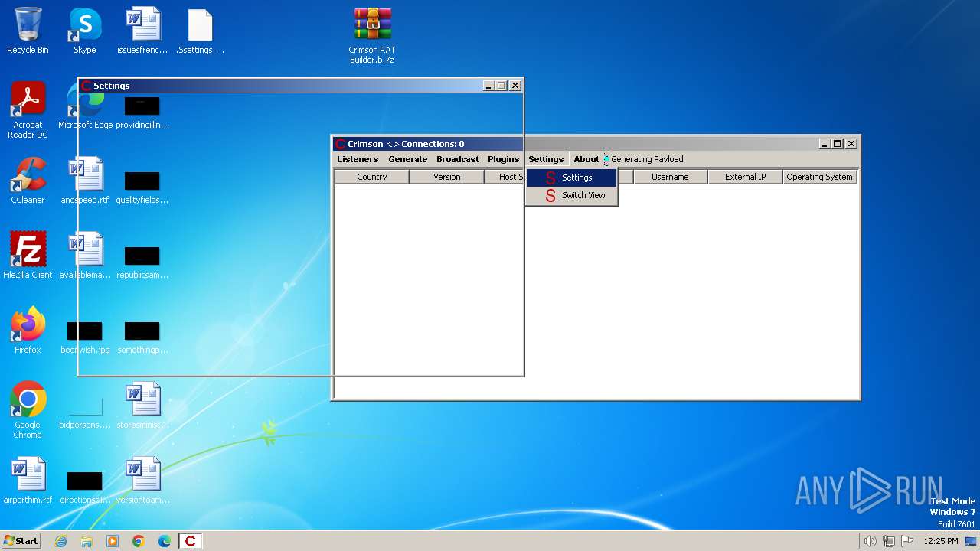The image size is (980, 551).
Task: Click the Start button
Action: point(21,541)
